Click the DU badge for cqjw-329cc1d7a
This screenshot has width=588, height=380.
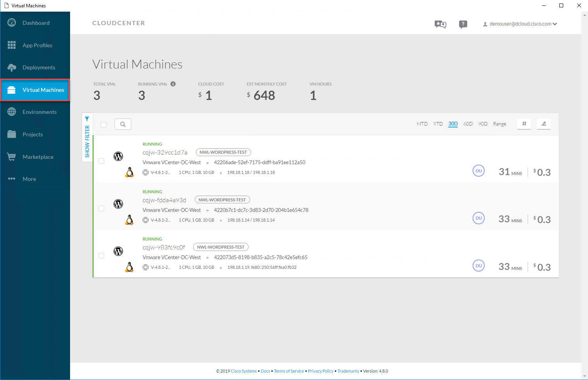click(x=479, y=171)
